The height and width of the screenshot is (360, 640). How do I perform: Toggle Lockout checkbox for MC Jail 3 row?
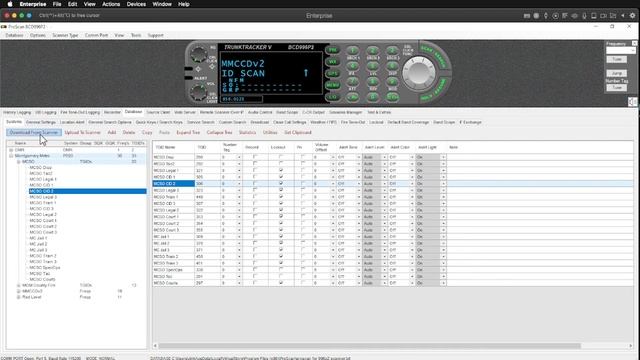pyautogui.click(x=281, y=250)
